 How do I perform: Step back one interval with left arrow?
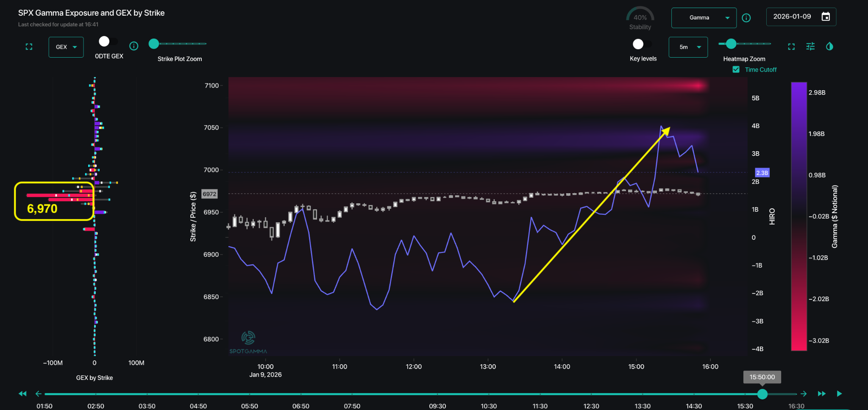coord(39,394)
